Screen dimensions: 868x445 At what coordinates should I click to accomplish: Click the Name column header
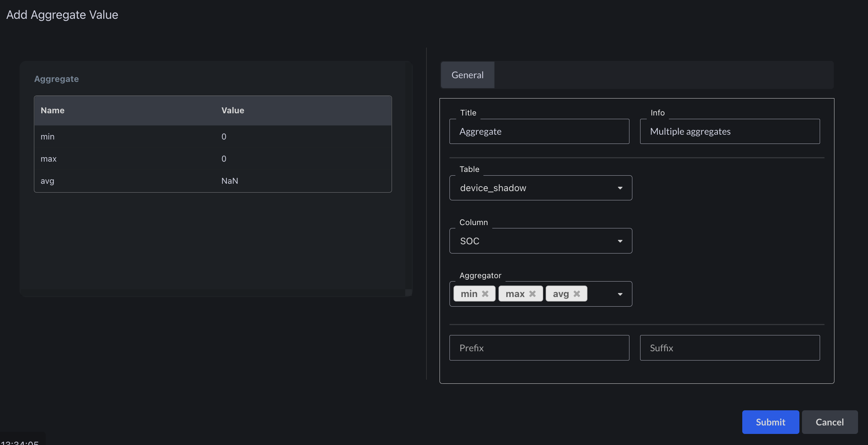(52, 110)
